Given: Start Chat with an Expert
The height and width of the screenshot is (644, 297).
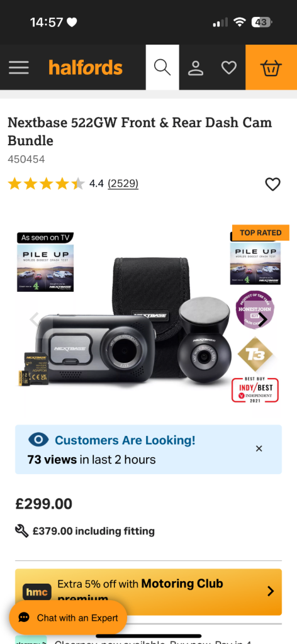Looking at the screenshot, I should tap(68, 618).
